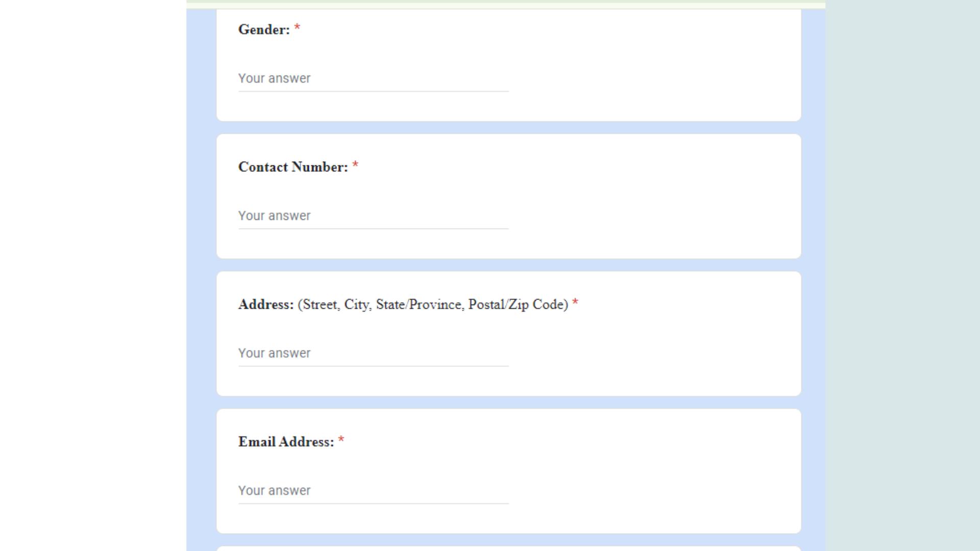Focus the Contact Number answer field
Screen dimensions: 980x551
click(x=373, y=216)
